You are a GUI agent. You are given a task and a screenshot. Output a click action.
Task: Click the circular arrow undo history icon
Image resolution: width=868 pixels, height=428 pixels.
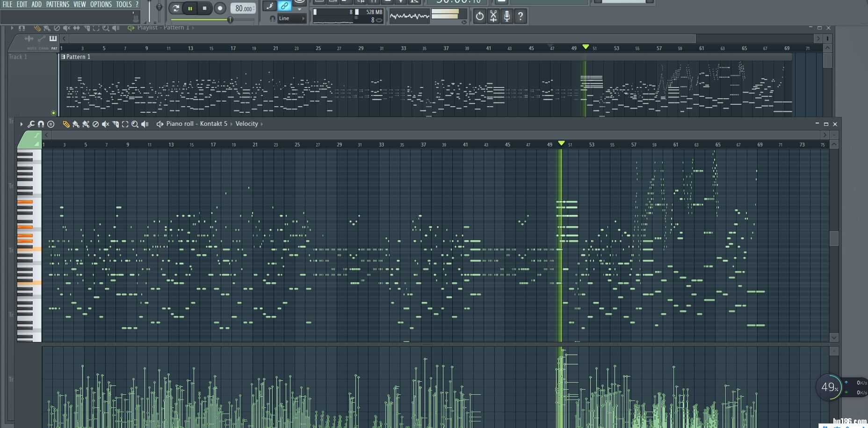[x=479, y=16]
